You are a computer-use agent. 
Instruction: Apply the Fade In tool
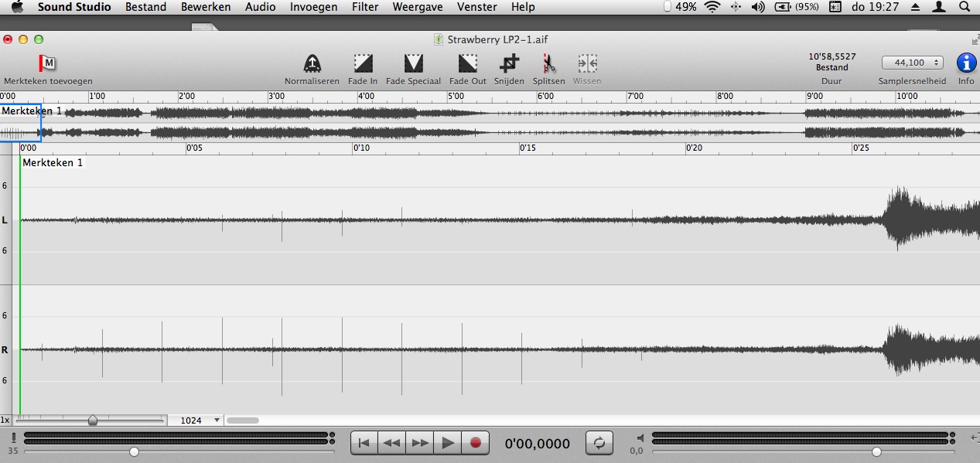click(363, 63)
